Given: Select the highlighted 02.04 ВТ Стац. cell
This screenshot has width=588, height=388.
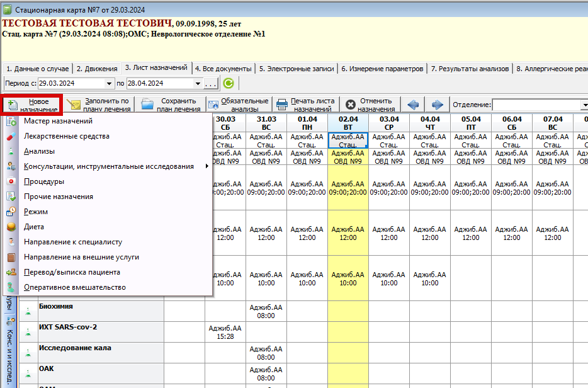Looking at the screenshot, I should click(348, 140).
